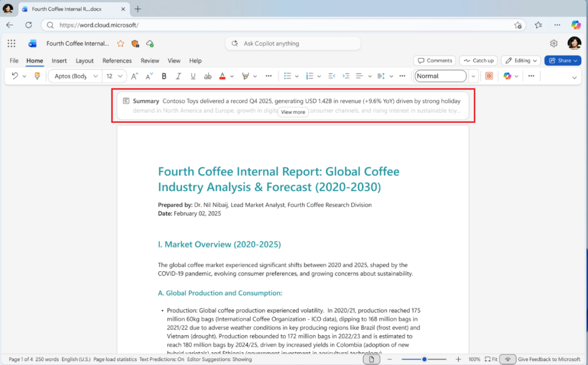Expand the Normal styles dropdown

[474, 76]
